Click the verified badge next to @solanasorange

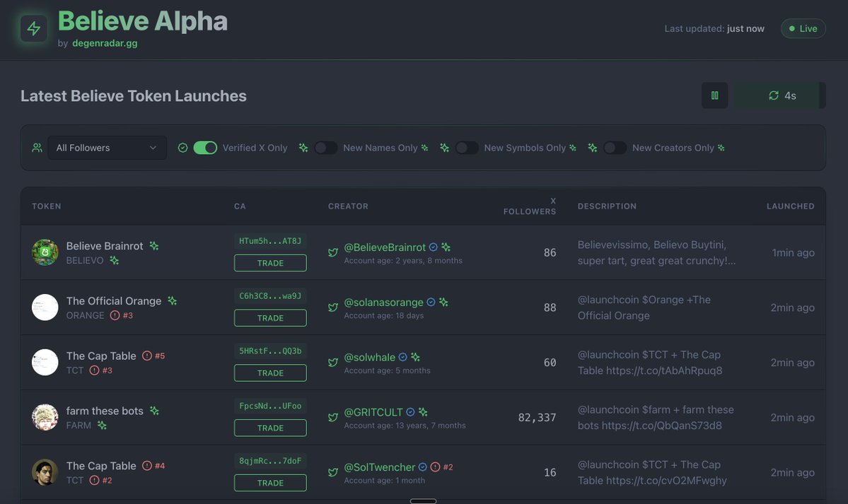pos(431,303)
